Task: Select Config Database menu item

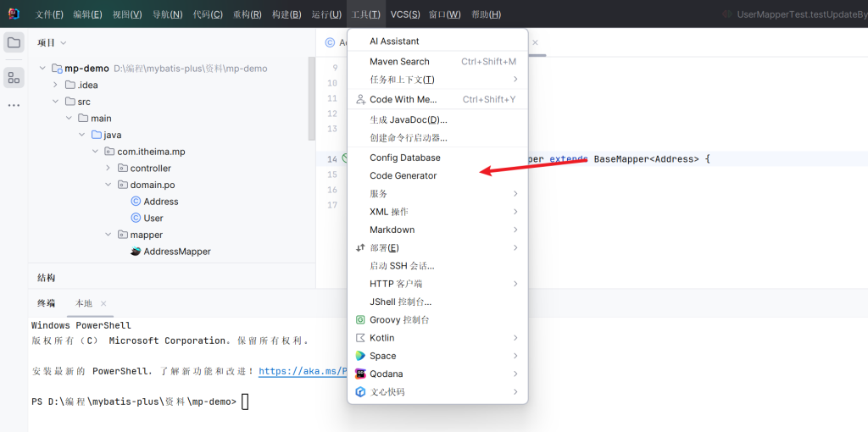Action: [404, 158]
